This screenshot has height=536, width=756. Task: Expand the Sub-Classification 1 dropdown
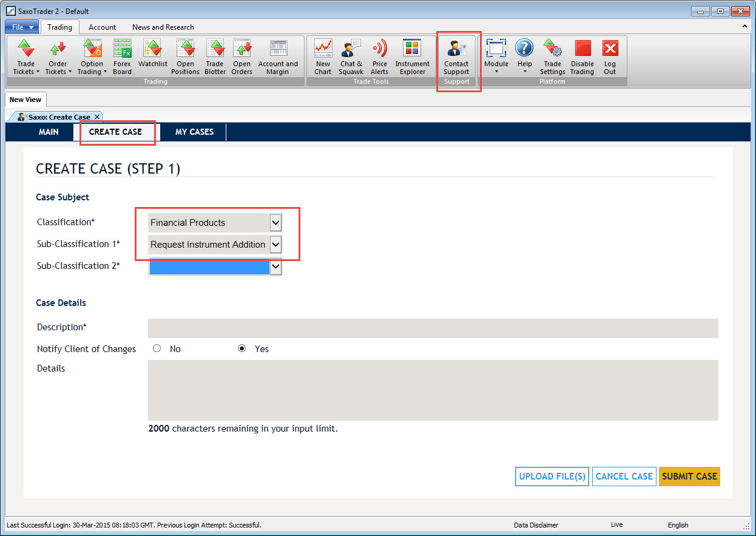point(275,245)
